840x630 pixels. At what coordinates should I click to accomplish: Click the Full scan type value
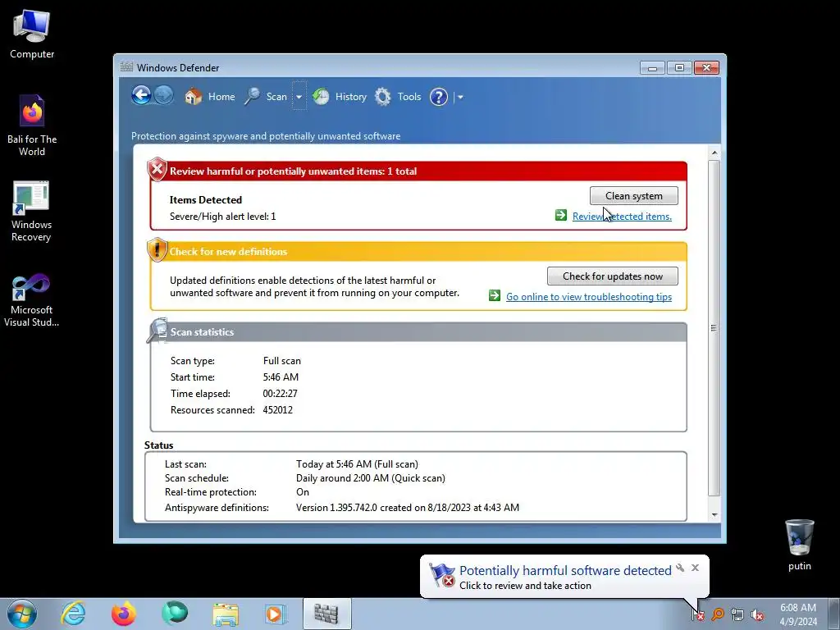click(x=282, y=361)
